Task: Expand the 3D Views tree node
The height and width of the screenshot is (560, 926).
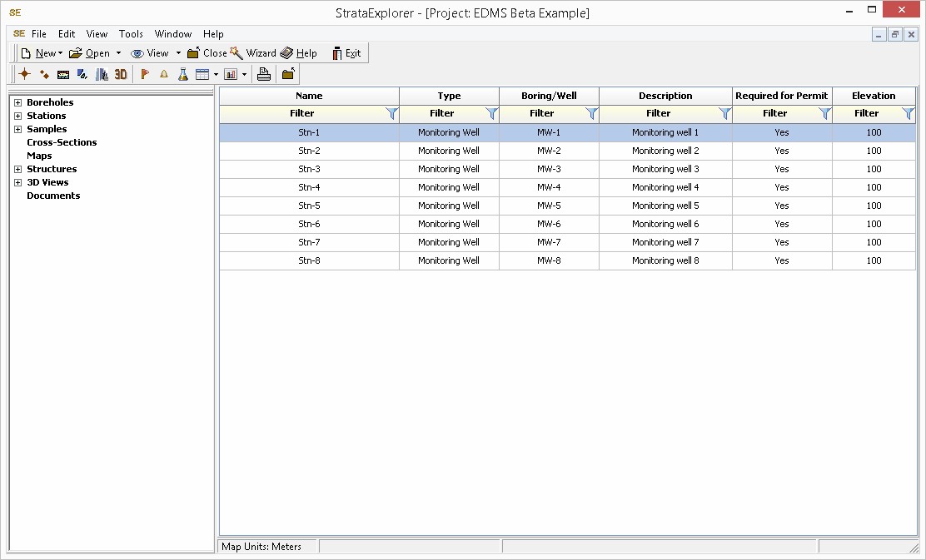Action: click(x=17, y=182)
